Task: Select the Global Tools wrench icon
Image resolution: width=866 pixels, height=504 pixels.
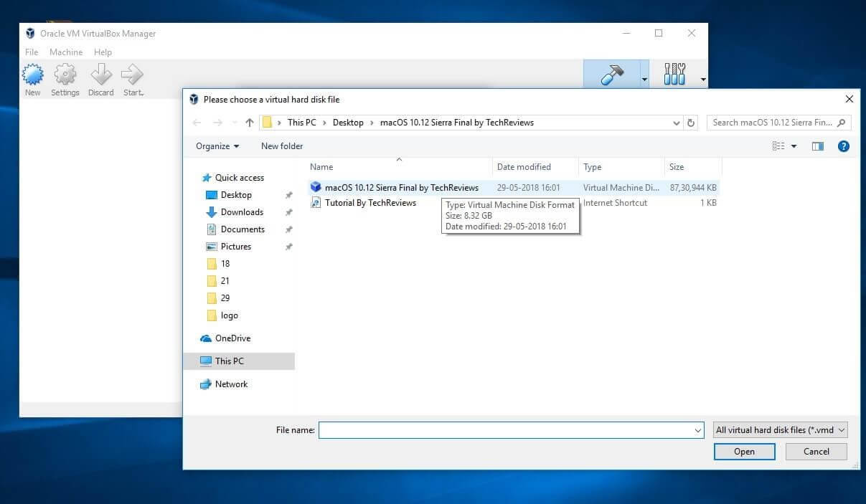Action: tap(675, 75)
